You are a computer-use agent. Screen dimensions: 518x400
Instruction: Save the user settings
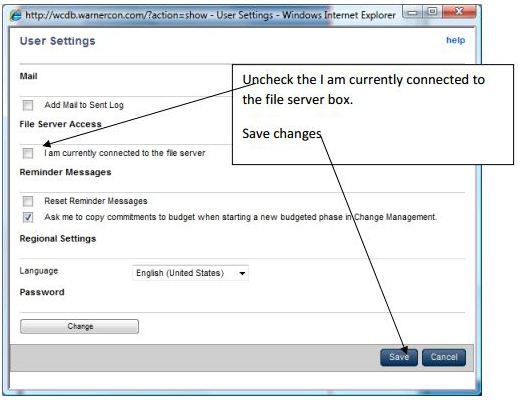click(x=399, y=357)
